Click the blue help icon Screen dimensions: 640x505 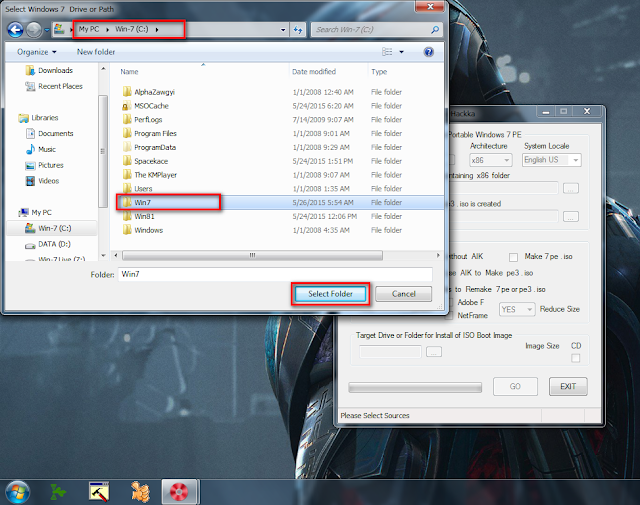[x=429, y=52]
